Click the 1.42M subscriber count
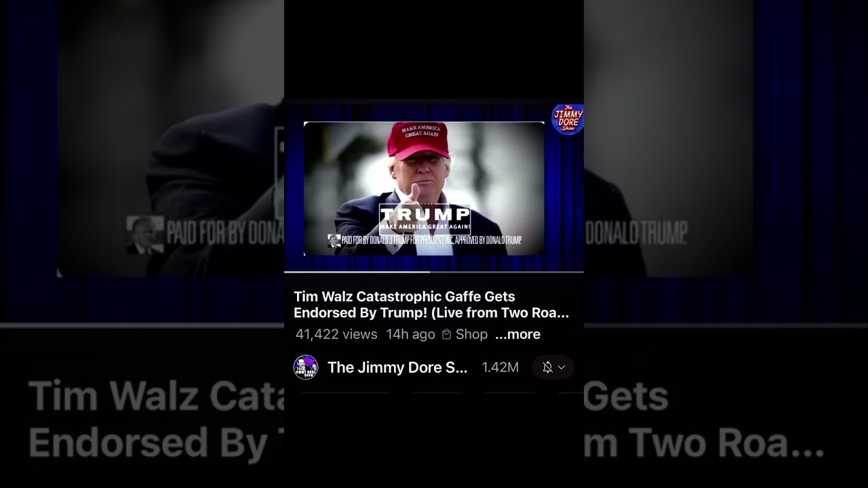This screenshot has width=868, height=488. (x=500, y=367)
